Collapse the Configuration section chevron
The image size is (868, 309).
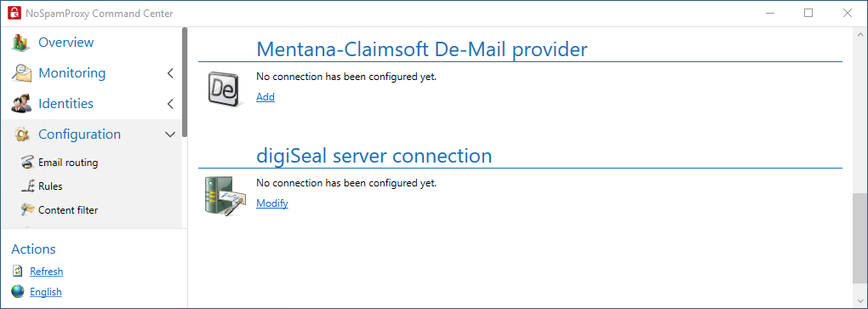[x=170, y=134]
